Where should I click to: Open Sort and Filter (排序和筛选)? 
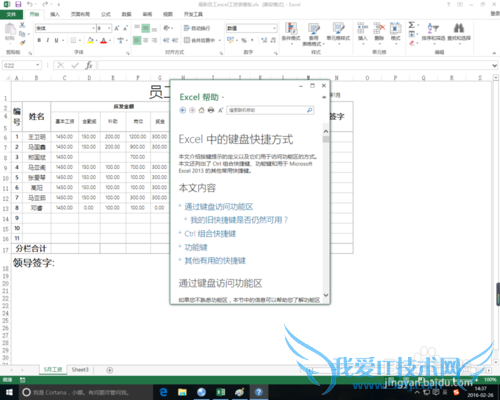433,33
